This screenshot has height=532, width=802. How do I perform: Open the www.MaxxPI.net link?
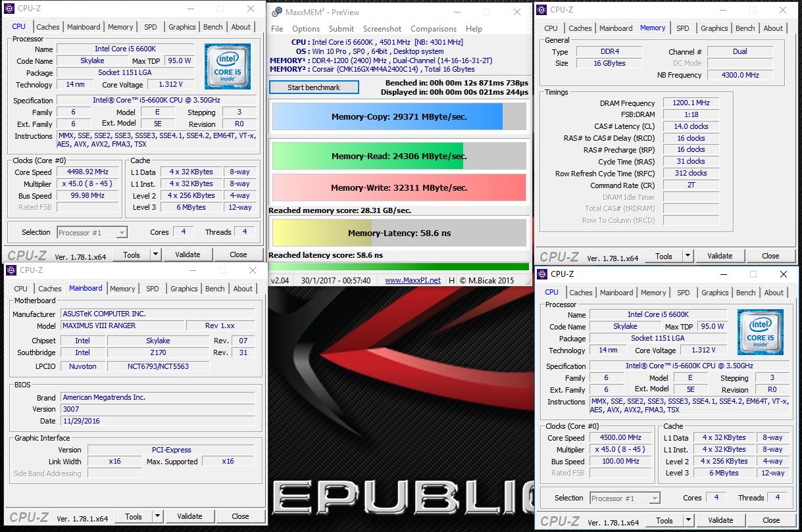point(413,280)
